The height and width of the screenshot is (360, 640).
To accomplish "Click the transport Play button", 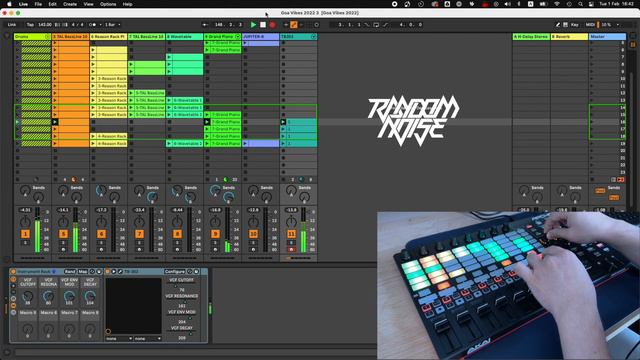I will click(x=253, y=25).
